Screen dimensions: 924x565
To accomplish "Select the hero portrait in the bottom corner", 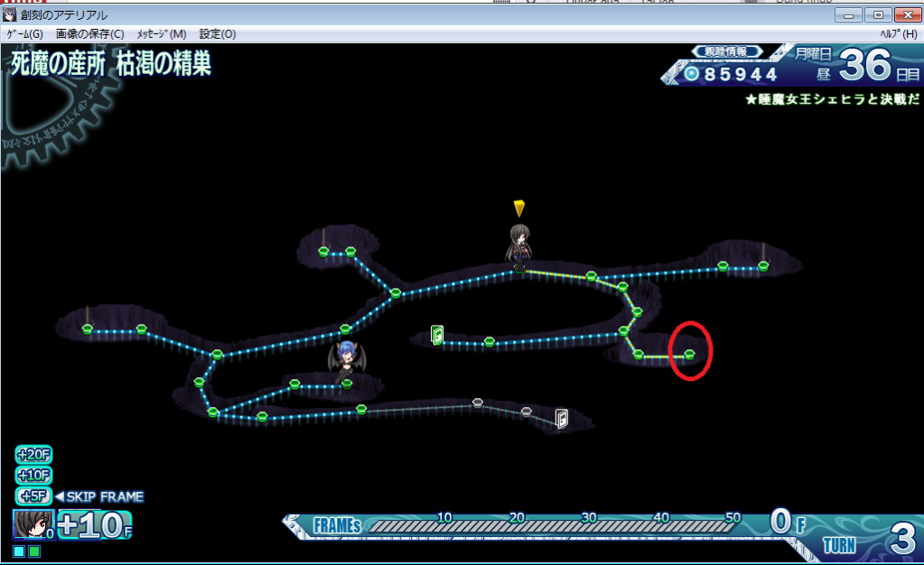I will [x=33, y=524].
